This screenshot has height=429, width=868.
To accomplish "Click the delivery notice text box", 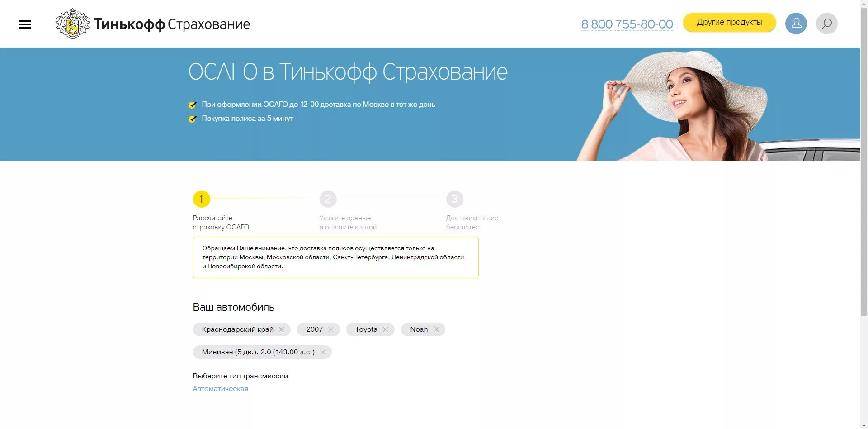I will [335, 257].
